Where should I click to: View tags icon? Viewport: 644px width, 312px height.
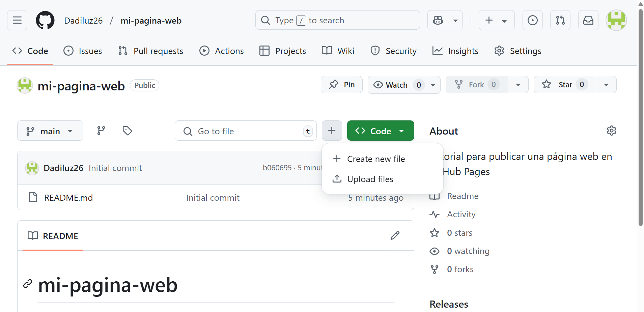pos(127,131)
